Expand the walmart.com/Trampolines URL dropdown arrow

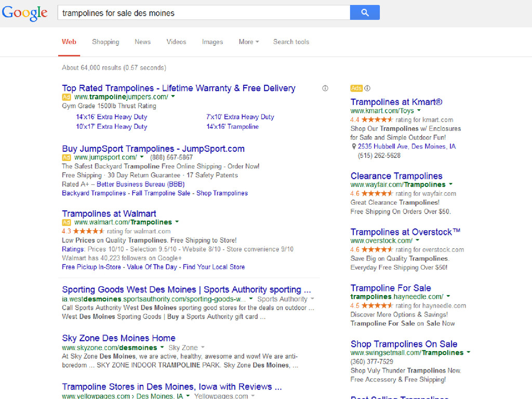pyautogui.click(x=177, y=222)
